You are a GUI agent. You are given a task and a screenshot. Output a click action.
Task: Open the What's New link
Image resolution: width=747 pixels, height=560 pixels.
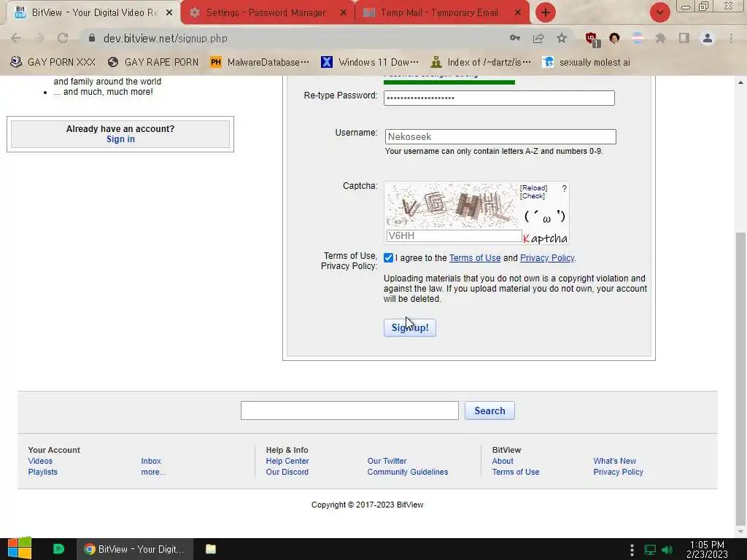614,461
